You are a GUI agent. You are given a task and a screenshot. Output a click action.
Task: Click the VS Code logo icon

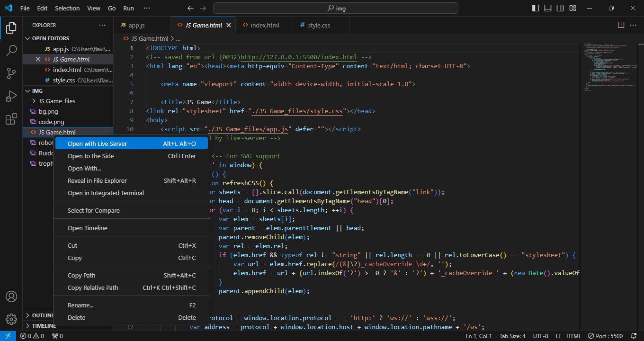click(x=8, y=8)
